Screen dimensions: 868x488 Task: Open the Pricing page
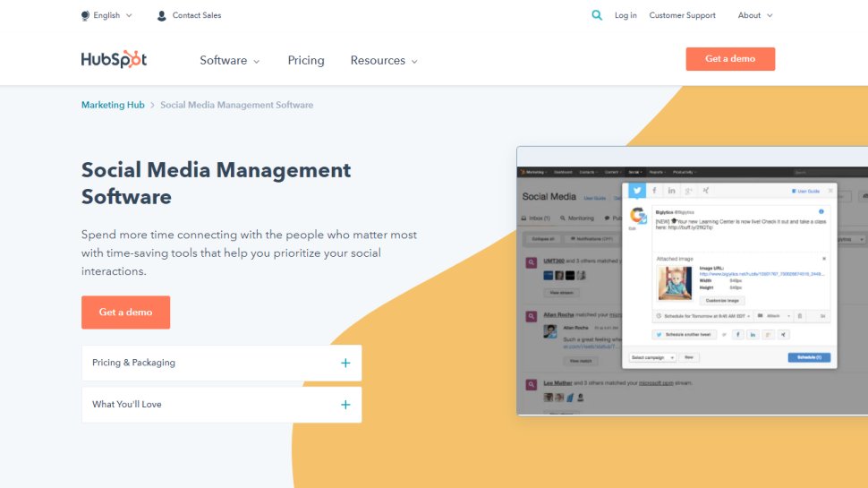305,60
